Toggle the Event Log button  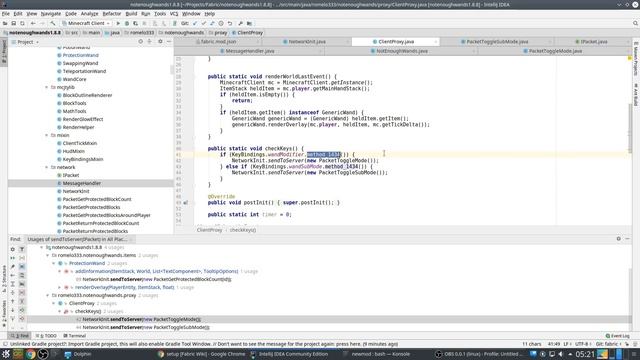[617, 336]
